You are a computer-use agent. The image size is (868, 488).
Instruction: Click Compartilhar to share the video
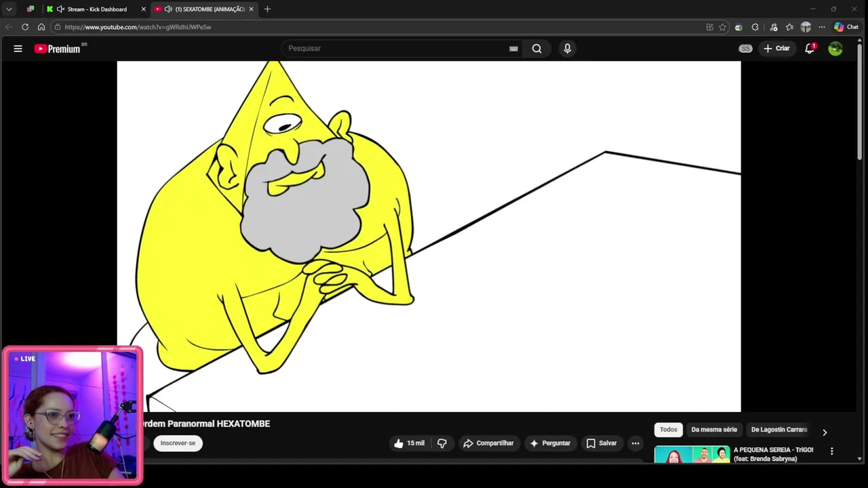coord(488,443)
